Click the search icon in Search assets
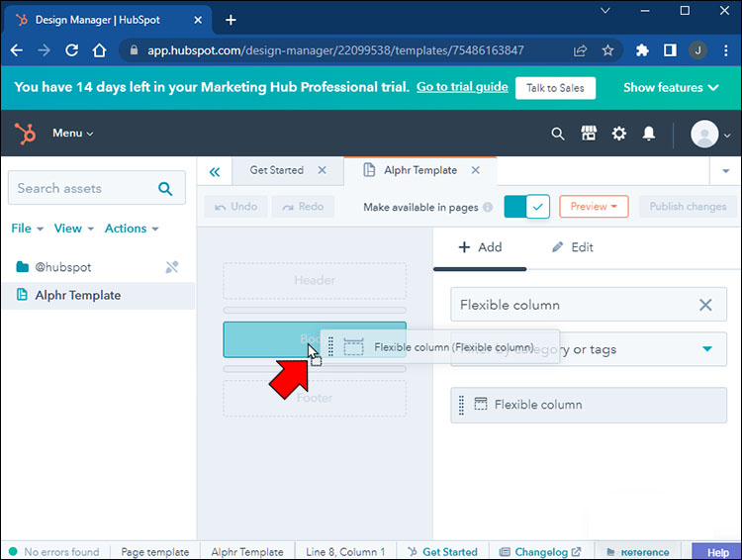 click(x=165, y=188)
